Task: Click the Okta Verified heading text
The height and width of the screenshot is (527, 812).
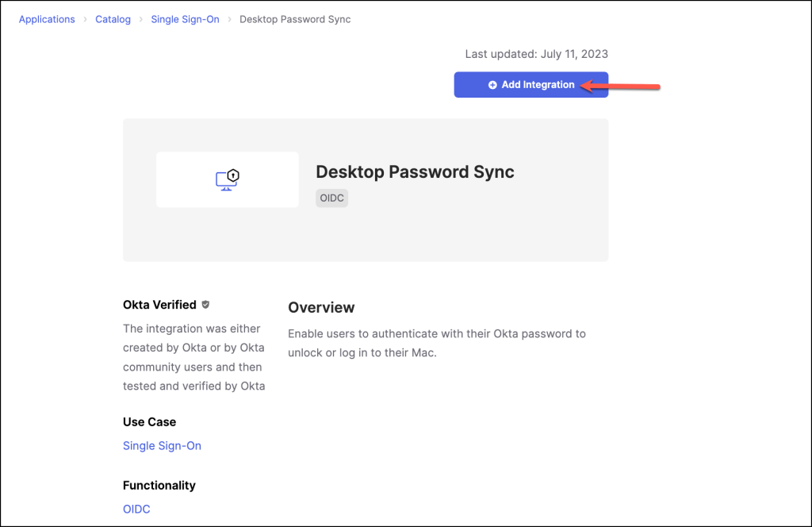Action: (159, 305)
